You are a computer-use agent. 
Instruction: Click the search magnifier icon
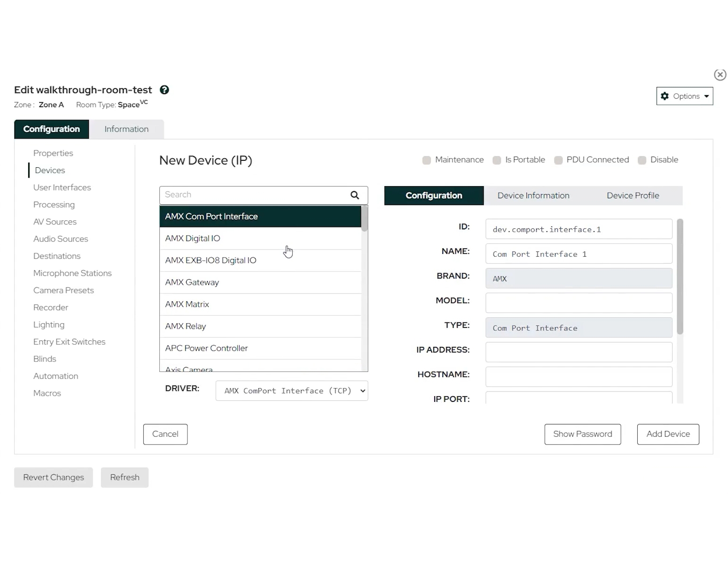point(355,195)
